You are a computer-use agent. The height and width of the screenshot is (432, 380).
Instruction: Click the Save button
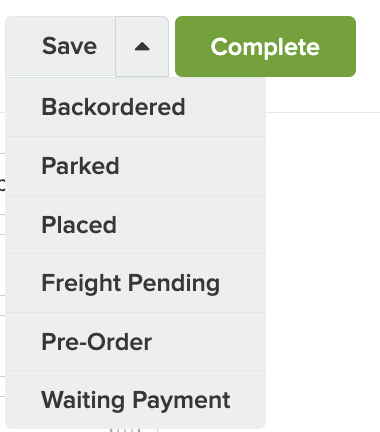(x=61, y=46)
